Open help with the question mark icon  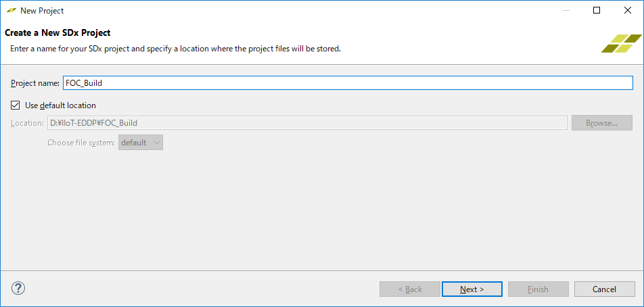[x=18, y=288]
